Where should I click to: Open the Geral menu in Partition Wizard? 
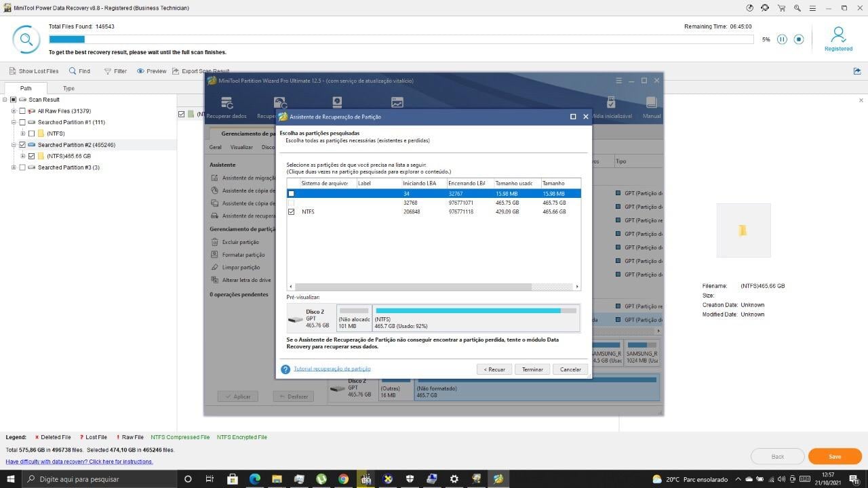[x=216, y=147]
